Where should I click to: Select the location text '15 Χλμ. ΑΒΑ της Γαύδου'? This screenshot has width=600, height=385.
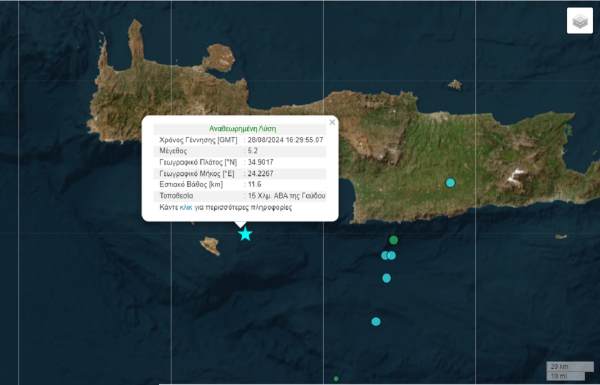(x=287, y=196)
